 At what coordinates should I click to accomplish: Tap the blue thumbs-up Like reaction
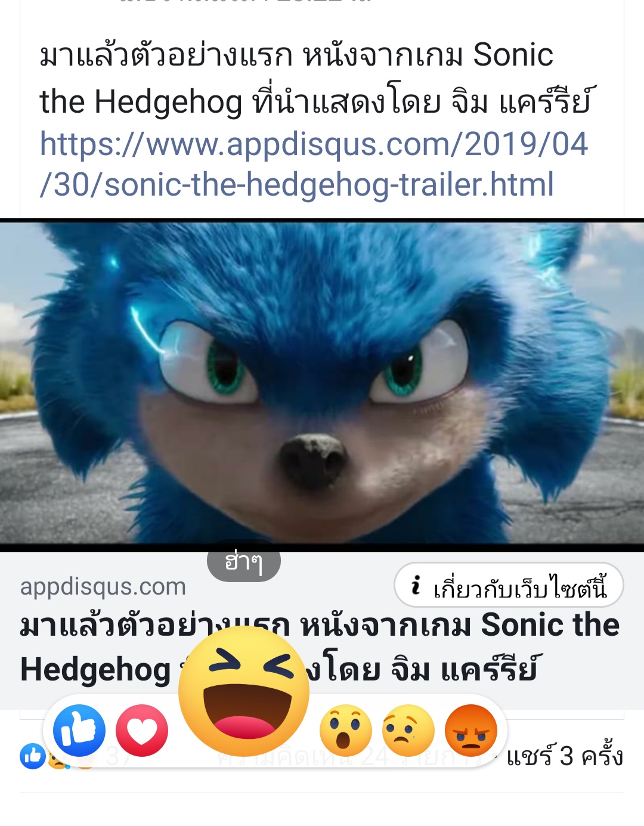point(79,731)
